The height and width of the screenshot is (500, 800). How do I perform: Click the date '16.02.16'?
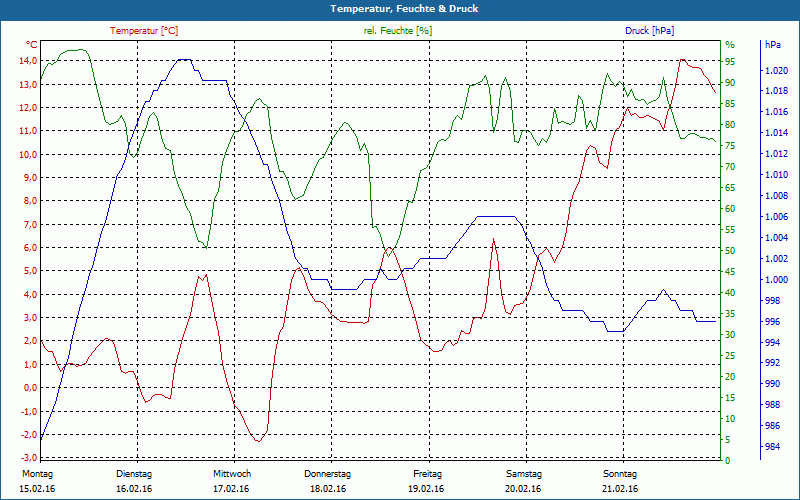134,489
